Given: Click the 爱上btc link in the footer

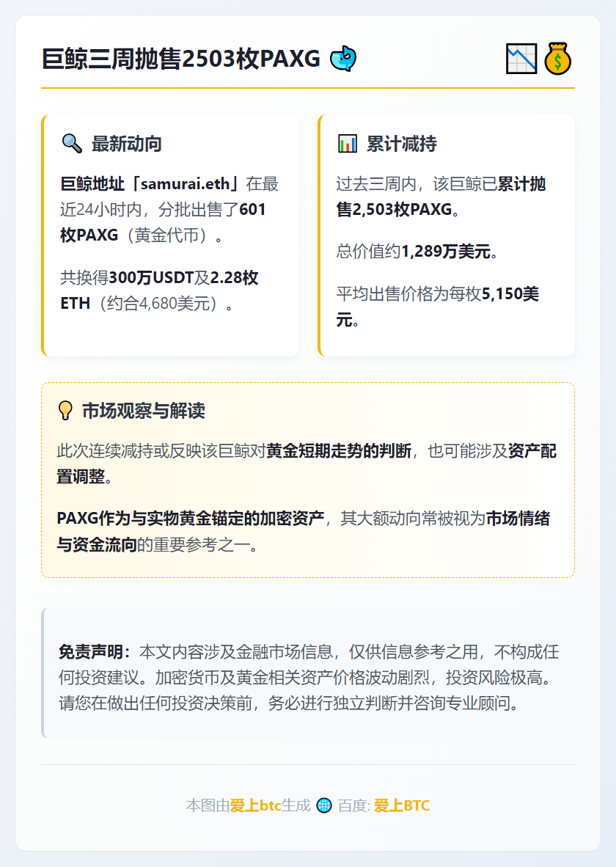Looking at the screenshot, I should click(255, 805).
